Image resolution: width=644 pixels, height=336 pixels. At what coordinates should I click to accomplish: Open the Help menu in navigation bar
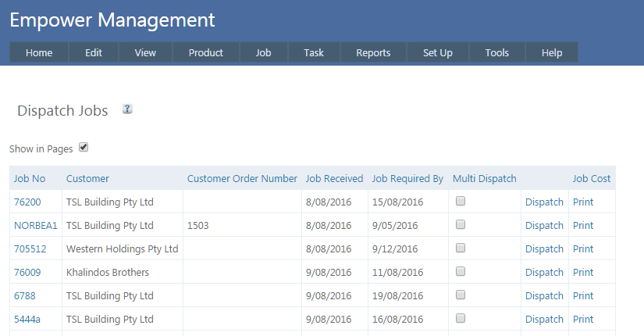tap(552, 52)
